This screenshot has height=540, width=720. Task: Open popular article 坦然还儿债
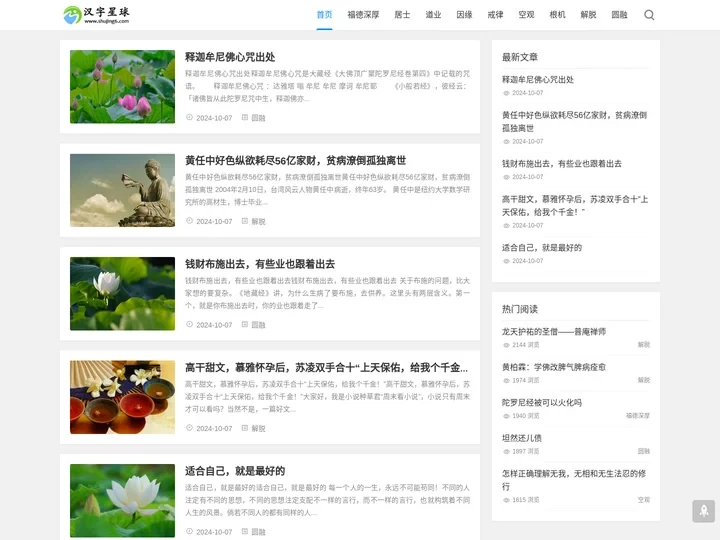(522, 438)
